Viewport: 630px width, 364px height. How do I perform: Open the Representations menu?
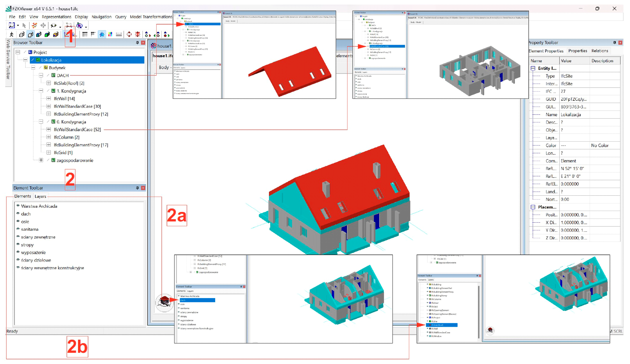tap(57, 17)
